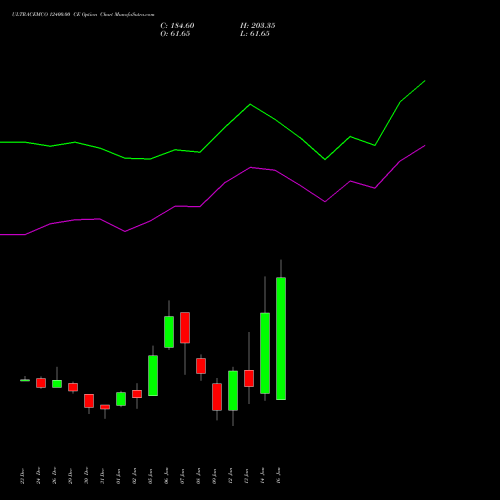Click the open value O: 61.65
Image resolution: width=500 pixels, height=500 pixels.
pyautogui.click(x=175, y=34)
